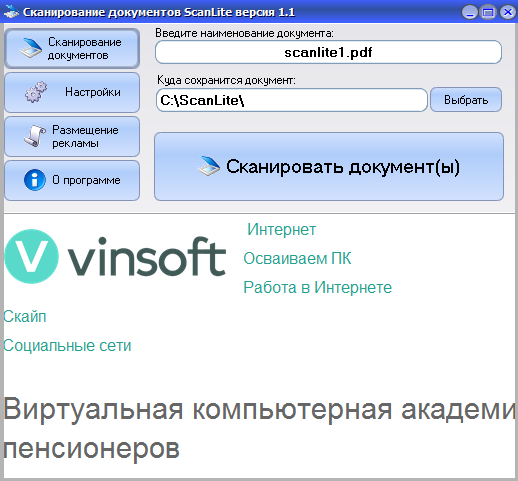
Task: Click the ScanLite app icon in title bar
Action: click(11, 12)
